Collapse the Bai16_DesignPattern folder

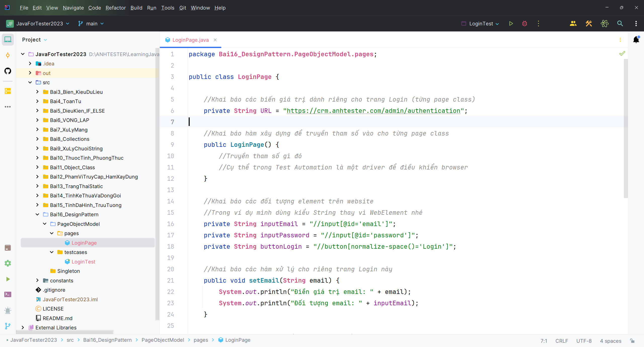click(x=37, y=214)
